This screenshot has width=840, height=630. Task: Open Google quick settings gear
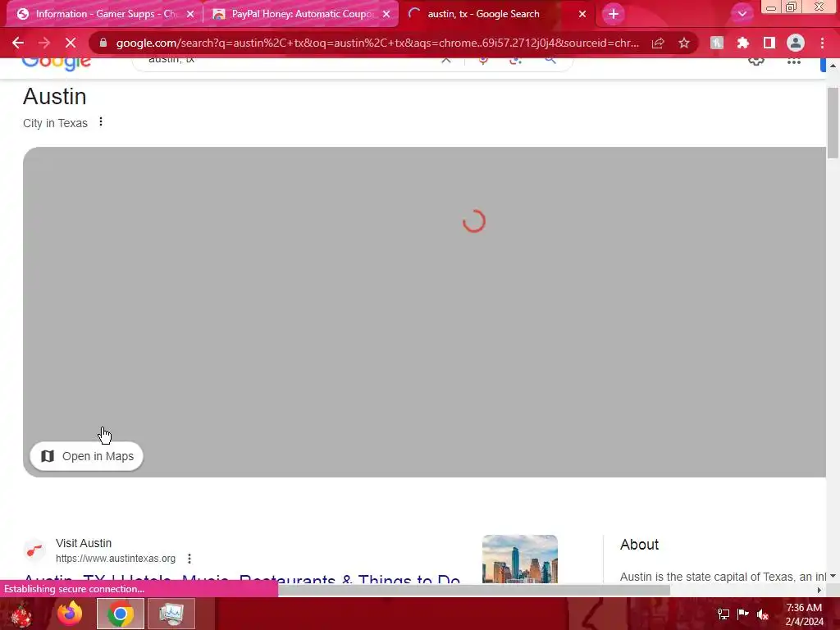756,61
